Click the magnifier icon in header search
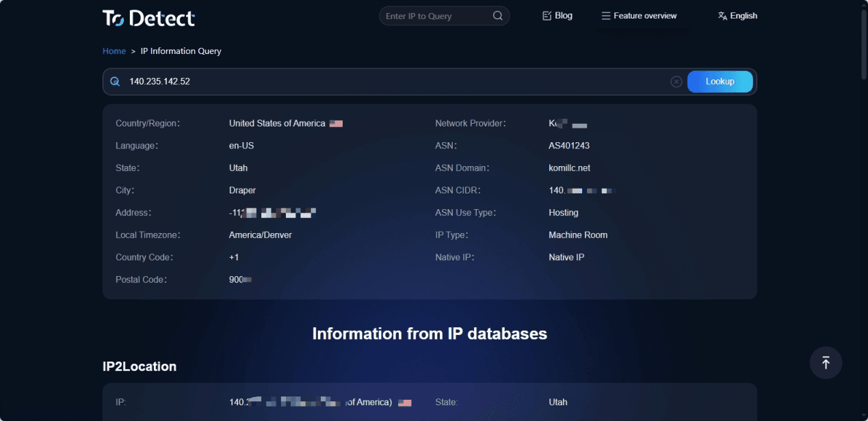Viewport: 868px width, 421px height. (x=498, y=16)
